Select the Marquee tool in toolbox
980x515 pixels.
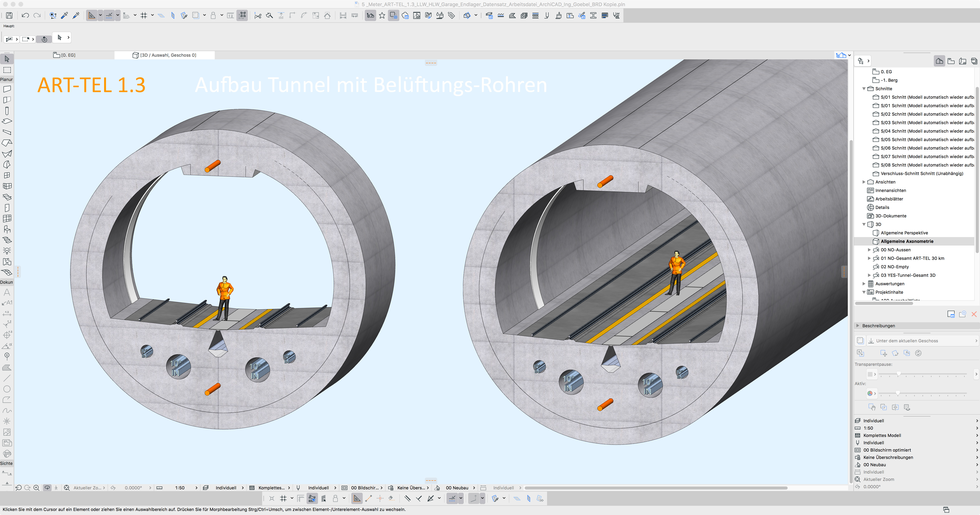pyautogui.click(x=7, y=70)
